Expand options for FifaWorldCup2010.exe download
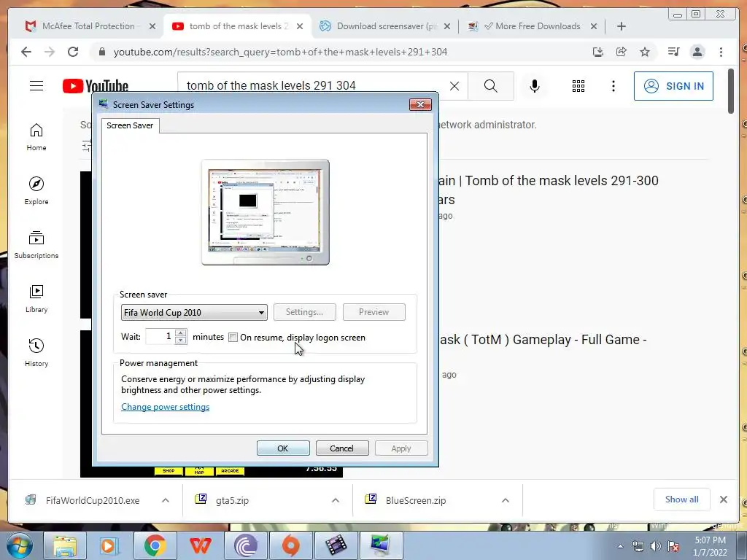747x560 pixels. point(166,500)
